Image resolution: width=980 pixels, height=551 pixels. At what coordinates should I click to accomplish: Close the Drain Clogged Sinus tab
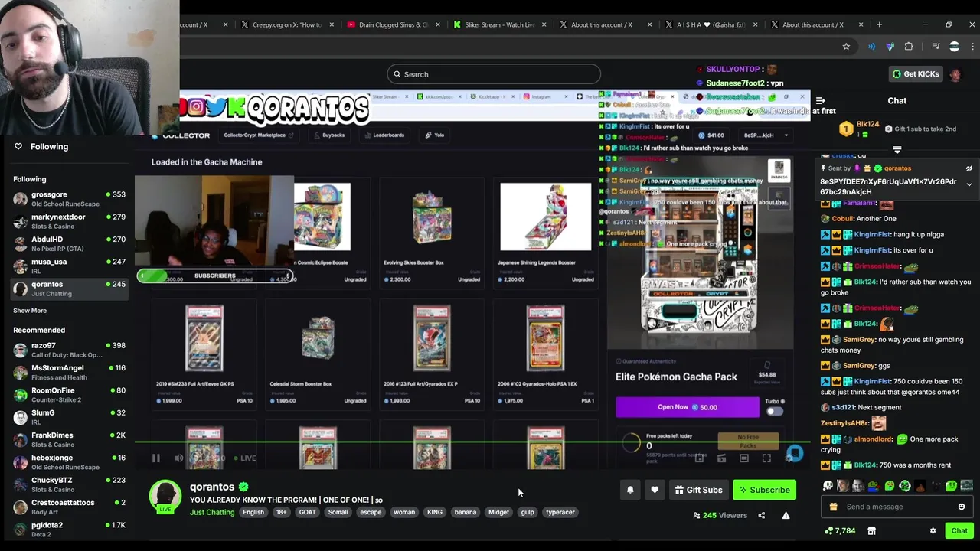tap(437, 24)
